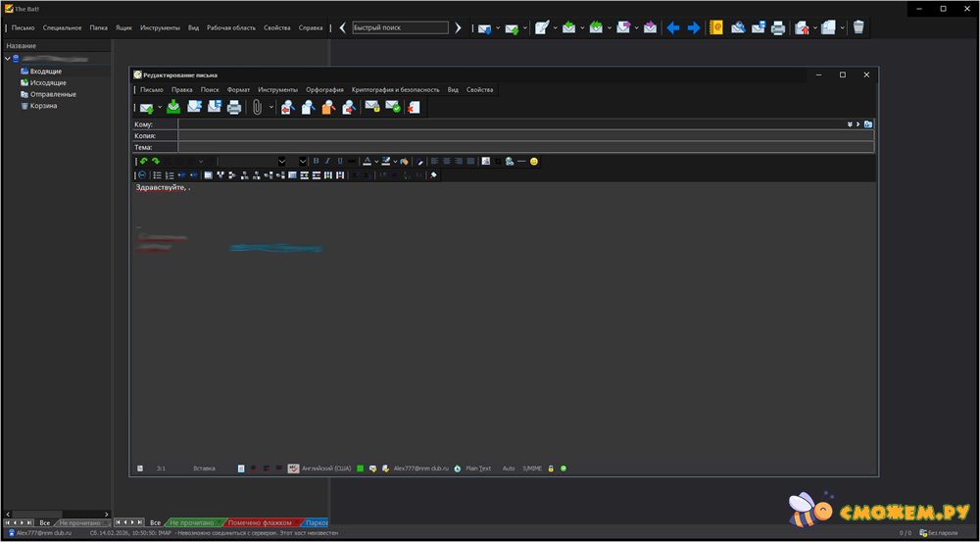Collapse the account tree in folder panel
The width and height of the screenshot is (980, 542).
(7, 59)
